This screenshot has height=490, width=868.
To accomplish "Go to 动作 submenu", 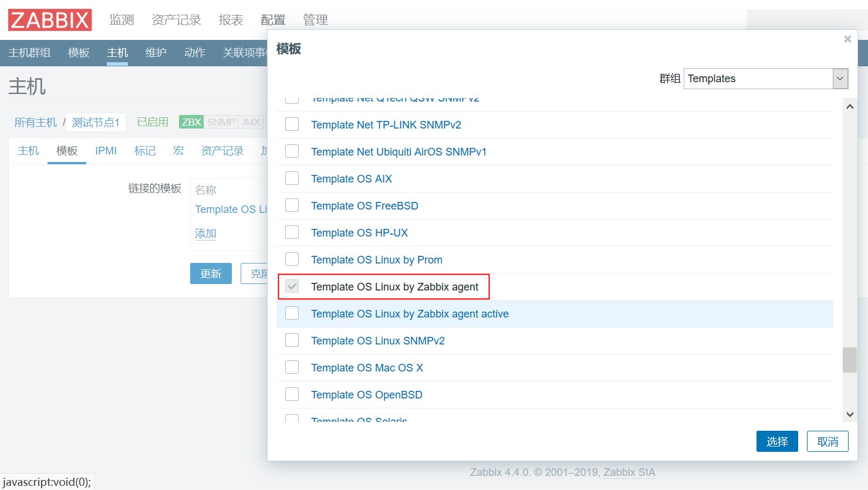I will point(195,53).
